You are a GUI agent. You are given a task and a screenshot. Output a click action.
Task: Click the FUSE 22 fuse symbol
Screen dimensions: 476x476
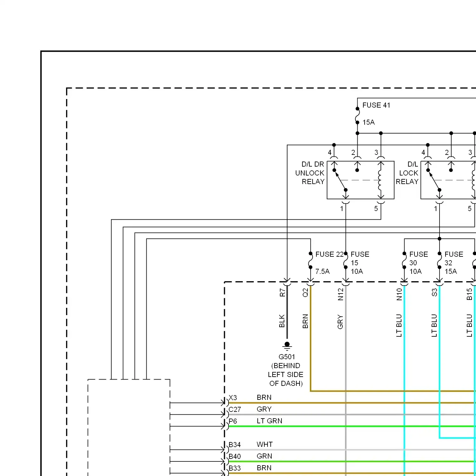point(311,261)
